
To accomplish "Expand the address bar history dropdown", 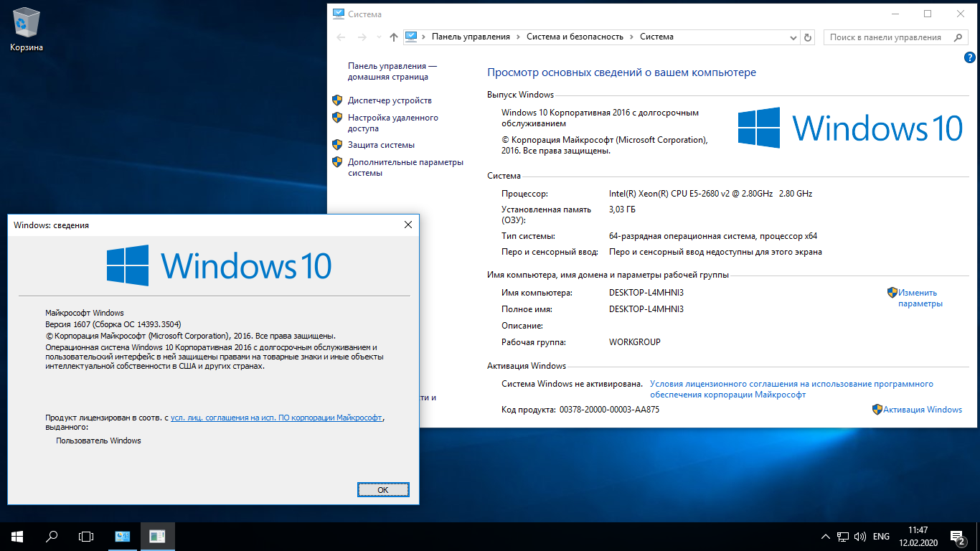I will [x=793, y=37].
